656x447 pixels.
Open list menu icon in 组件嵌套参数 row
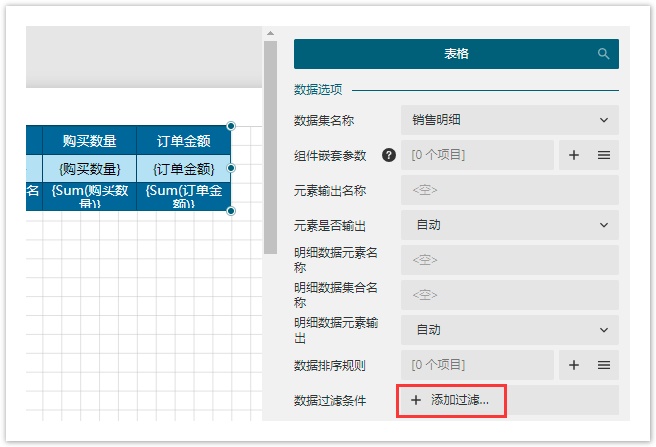pyautogui.click(x=603, y=155)
